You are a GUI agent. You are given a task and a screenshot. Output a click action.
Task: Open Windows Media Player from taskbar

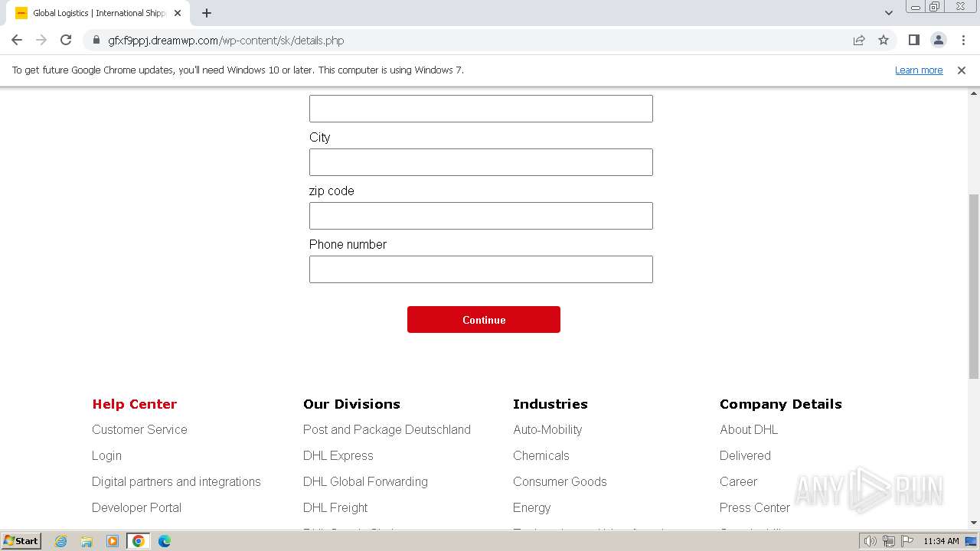(112, 541)
